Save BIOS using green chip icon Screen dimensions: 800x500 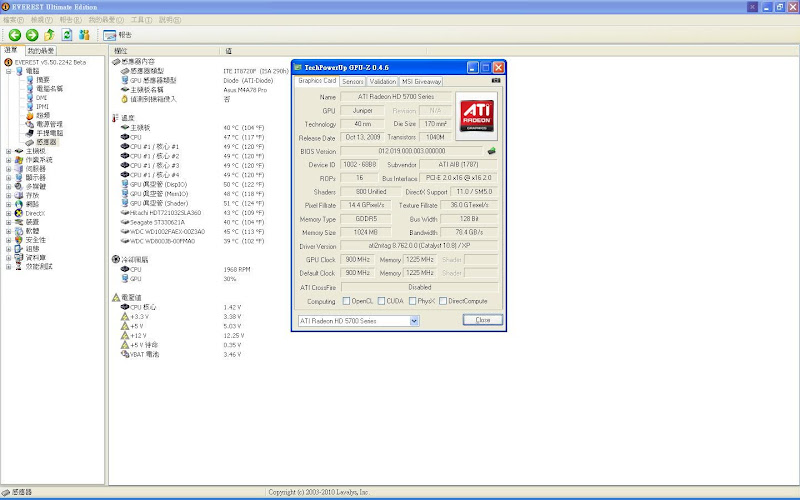click(491, 151)
